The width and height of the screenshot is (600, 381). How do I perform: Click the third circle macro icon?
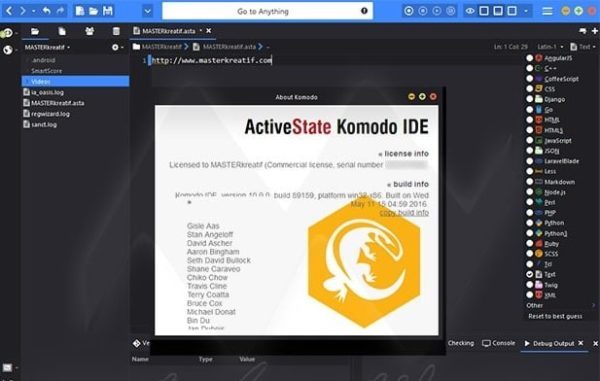pyautogui.click(x=437, y=11)
